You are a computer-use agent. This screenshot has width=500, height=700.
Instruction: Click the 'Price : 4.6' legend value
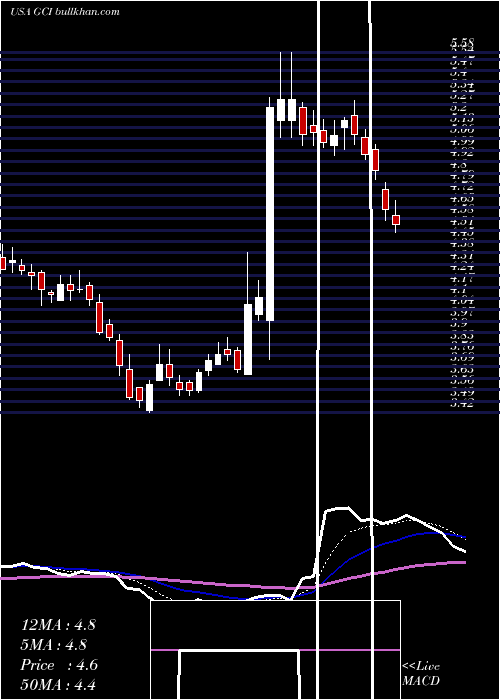tap(59, 665)
